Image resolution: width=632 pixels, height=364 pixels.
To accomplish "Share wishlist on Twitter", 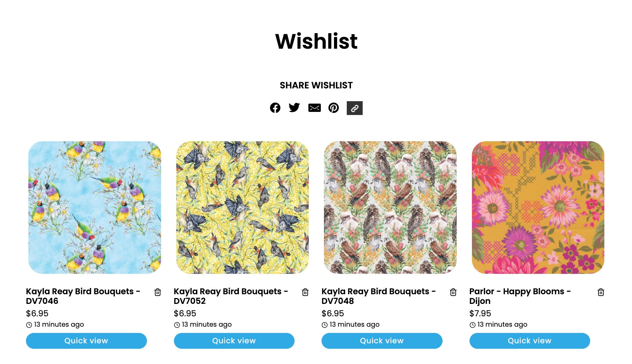I will pos(294,108).
